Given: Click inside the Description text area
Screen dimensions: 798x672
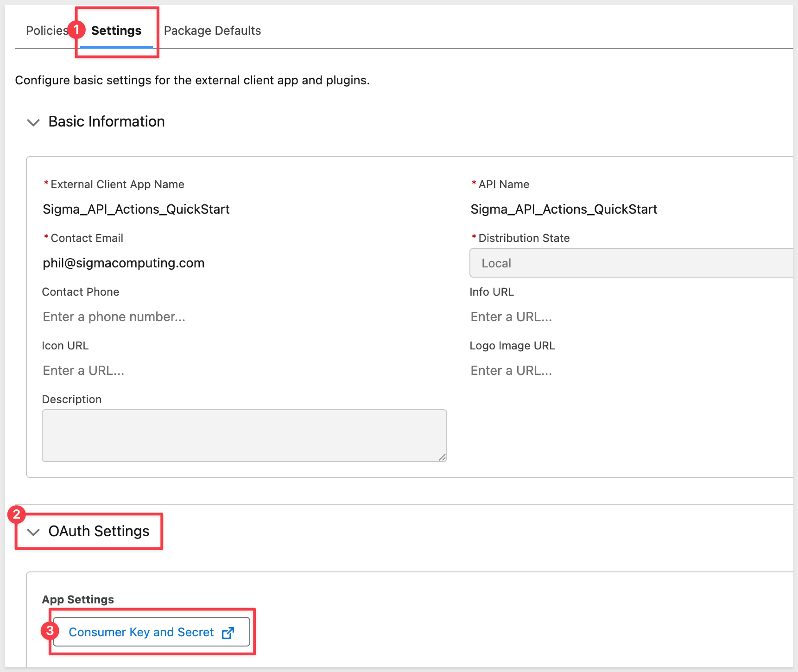Looking at the screenshot, I should click(x=244, y=435).
